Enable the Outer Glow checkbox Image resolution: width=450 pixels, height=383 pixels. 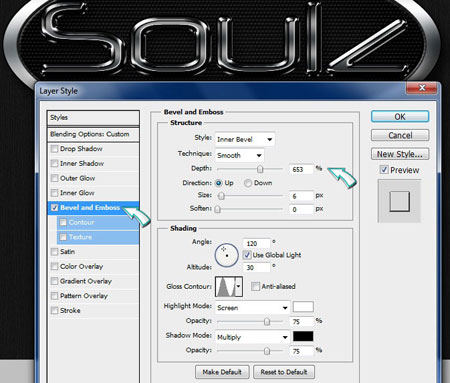click(x=54, y=178)
